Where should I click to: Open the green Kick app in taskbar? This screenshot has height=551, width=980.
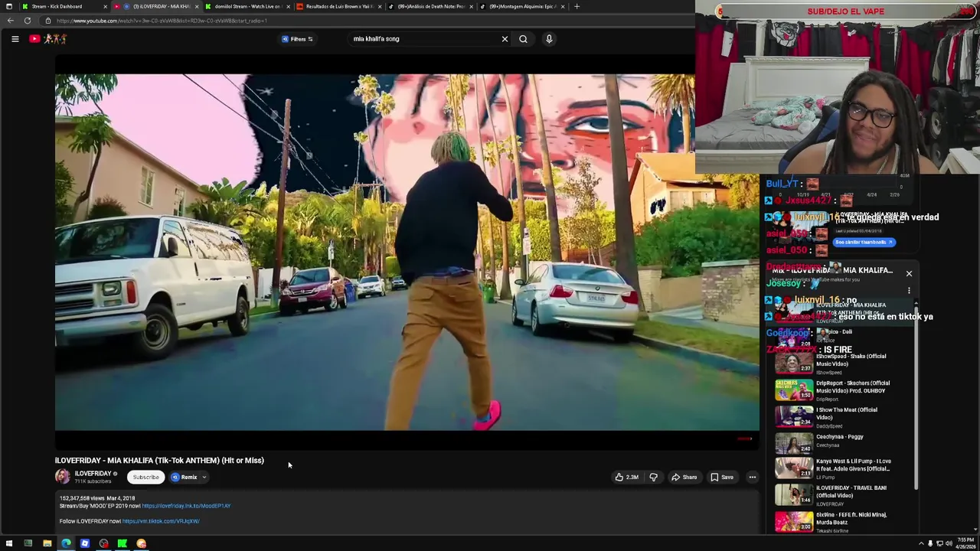[x=122, y=543]
